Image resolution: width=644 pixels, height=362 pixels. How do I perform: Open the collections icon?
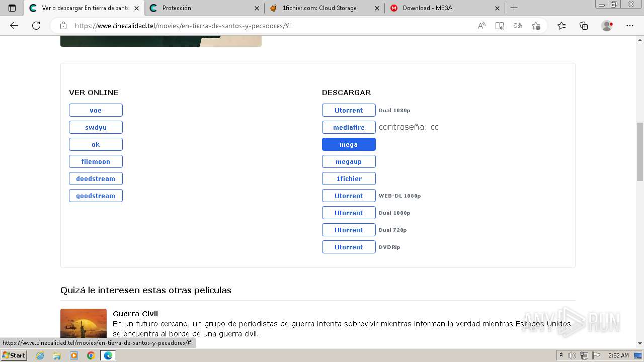tap(584, 26)
